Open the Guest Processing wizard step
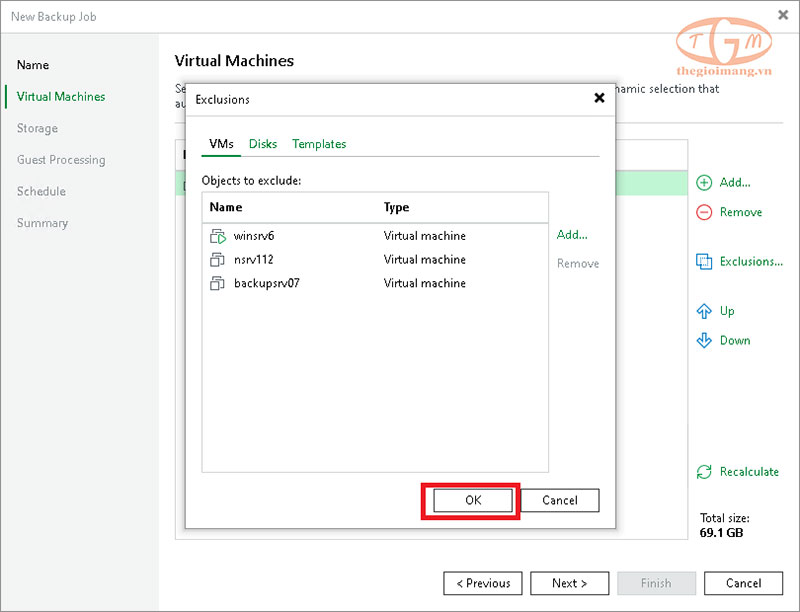This screenshot has height=612, width=800. [x=61, y=160]
